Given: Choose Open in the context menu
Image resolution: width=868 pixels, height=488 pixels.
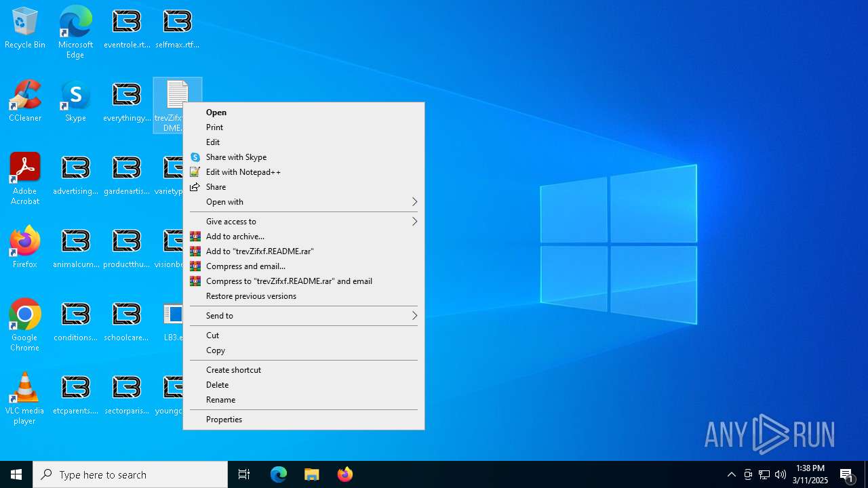Looking at the screenshot, I should click(304, 113).
